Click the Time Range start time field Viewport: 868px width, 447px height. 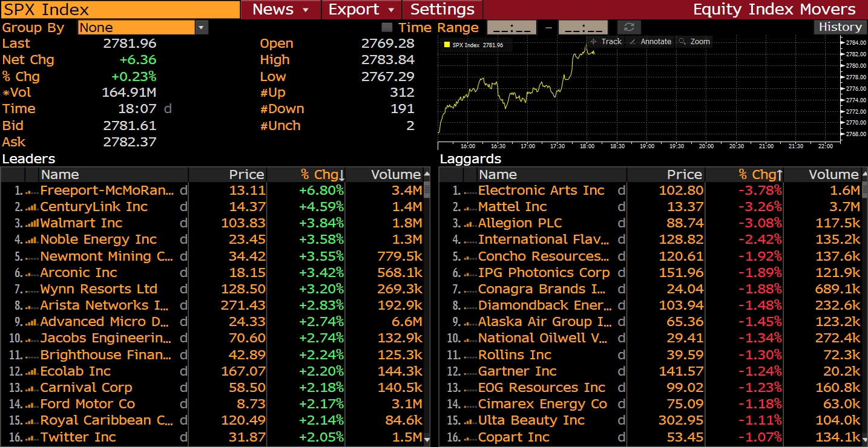click(511, 27)
